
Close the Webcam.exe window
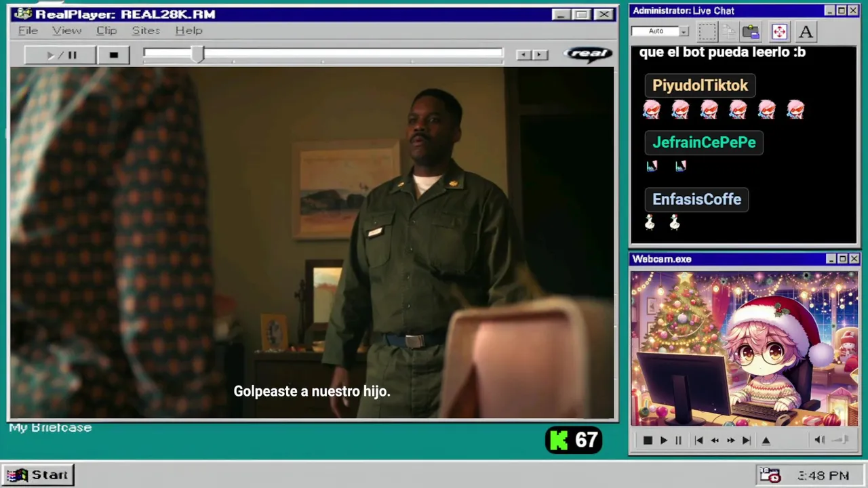click(x=854, y=259)
